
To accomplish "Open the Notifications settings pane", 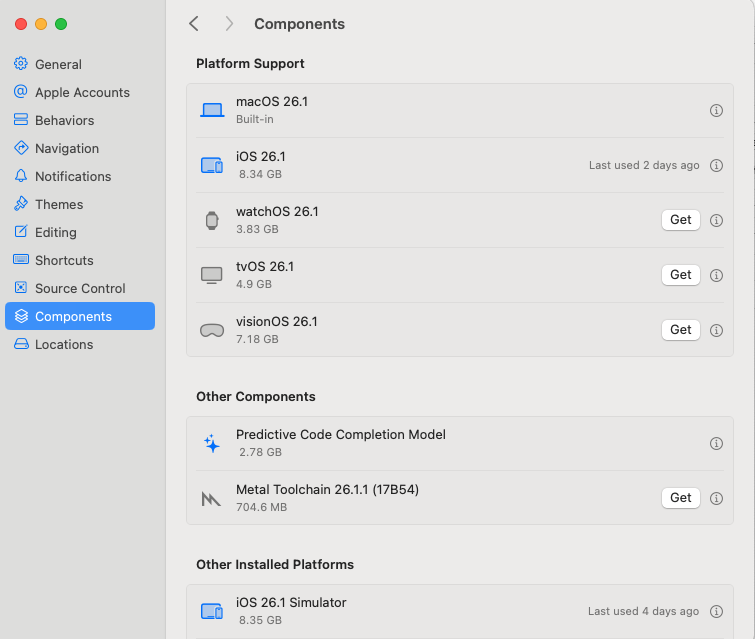I will point(79,176).
